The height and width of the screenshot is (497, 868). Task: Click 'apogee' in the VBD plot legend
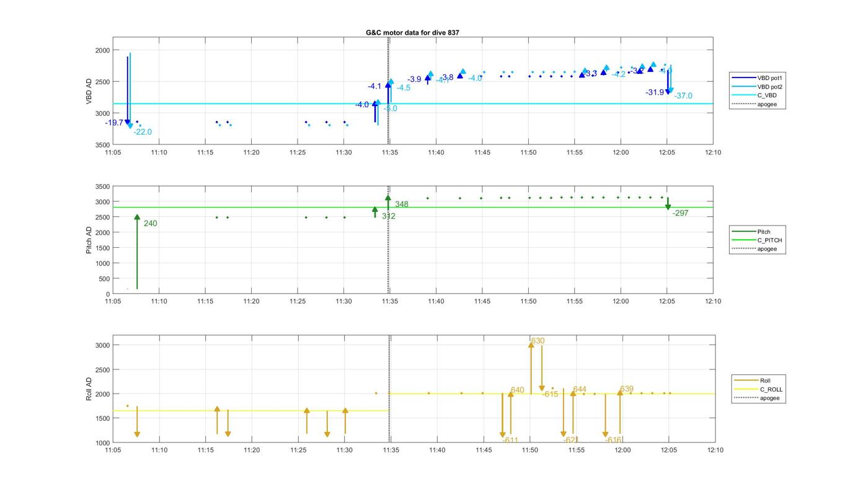767,104
